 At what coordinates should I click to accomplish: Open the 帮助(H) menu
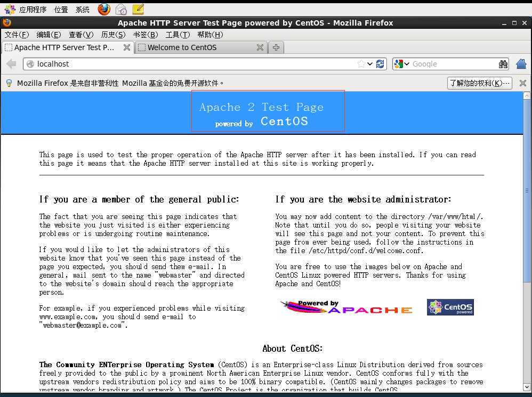[x=210, y=35]
